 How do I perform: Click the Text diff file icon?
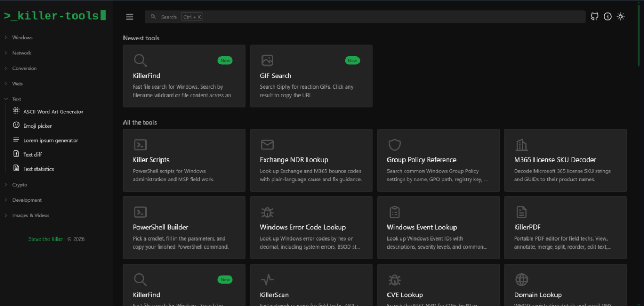[16, 154]
